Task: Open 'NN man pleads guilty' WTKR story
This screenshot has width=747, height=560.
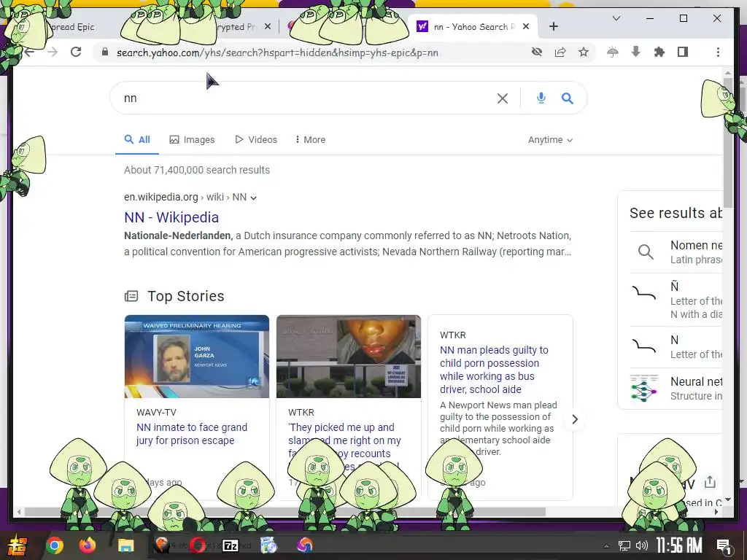Action: tap(494, 370)
